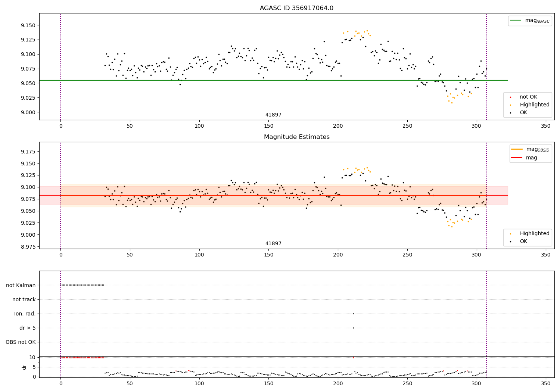Click the 'not track' axis label

click(24, 300)
